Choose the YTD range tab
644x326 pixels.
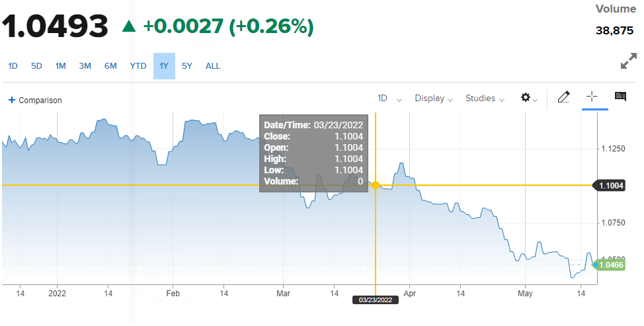(138, 66)
